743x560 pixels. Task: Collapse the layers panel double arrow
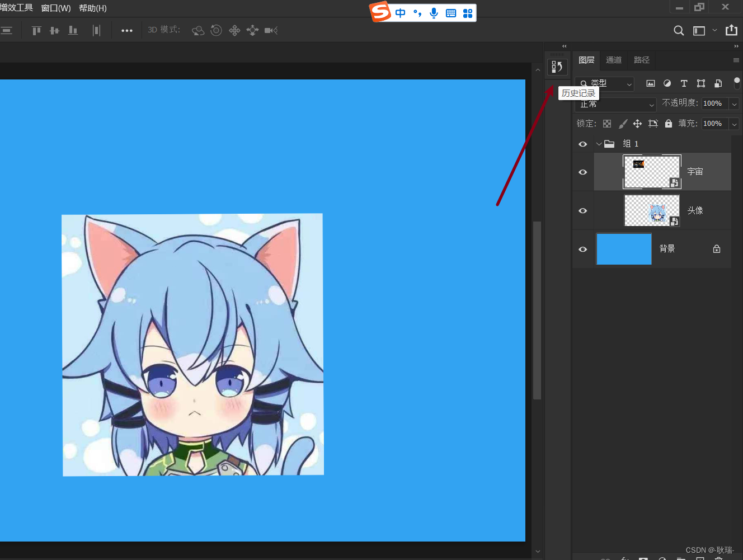[736, 46]
